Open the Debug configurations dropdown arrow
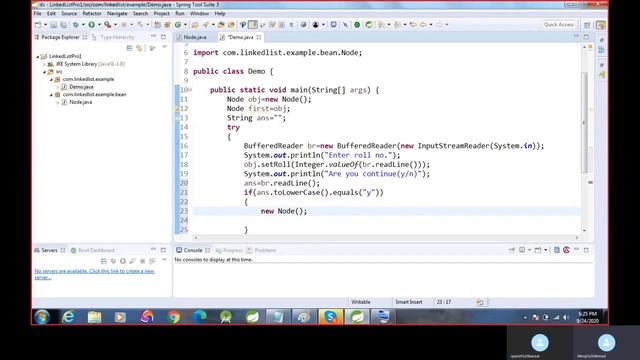 tap(83, 25)
